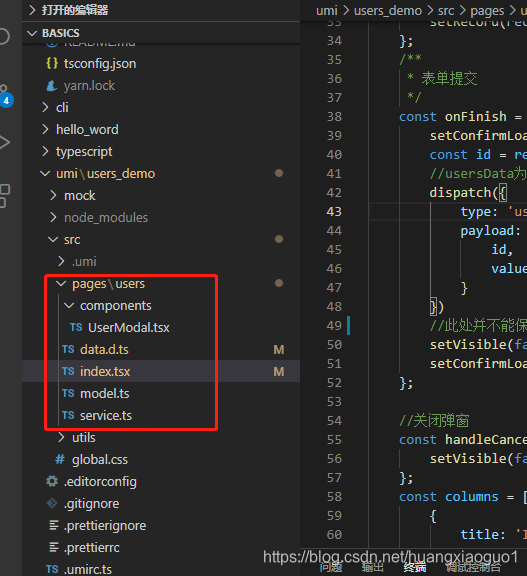Open global.css file
The image size is (527, 576).
[161, 460]
